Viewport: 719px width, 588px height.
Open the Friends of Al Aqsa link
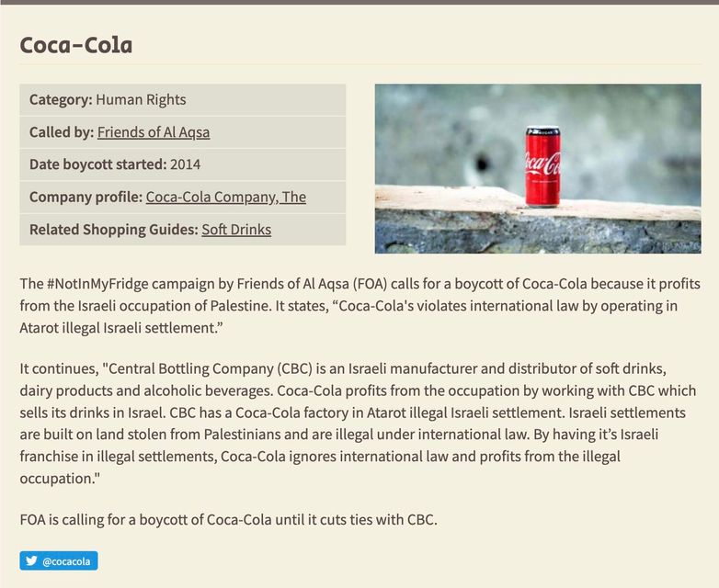154,132
